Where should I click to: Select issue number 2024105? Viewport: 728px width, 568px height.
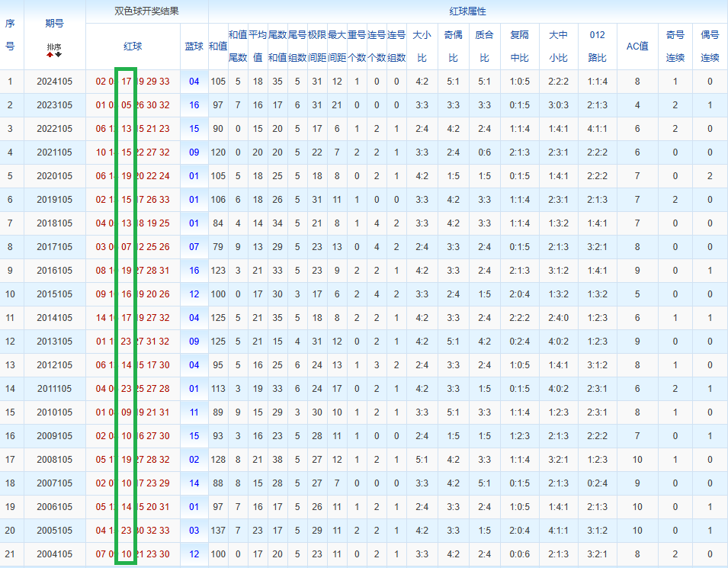55,82
